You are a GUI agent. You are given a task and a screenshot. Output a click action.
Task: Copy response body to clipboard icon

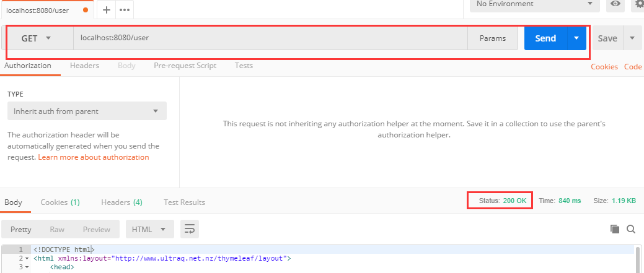(x=615, y=229)
